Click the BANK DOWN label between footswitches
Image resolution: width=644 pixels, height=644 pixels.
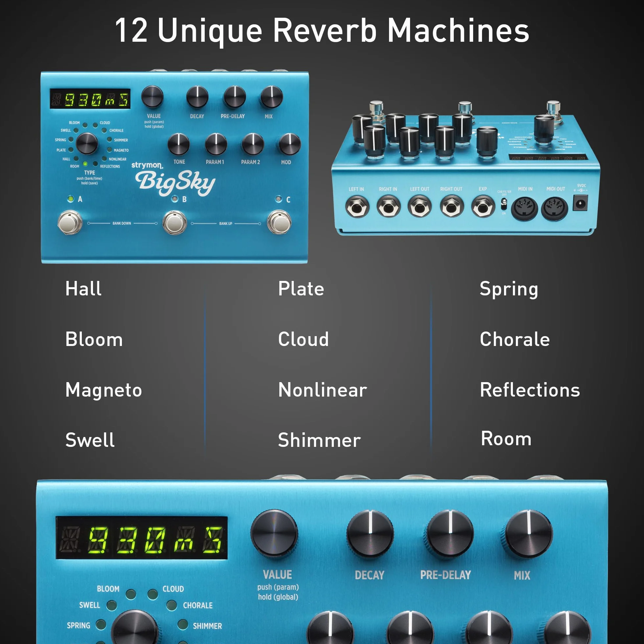point(122,223)
